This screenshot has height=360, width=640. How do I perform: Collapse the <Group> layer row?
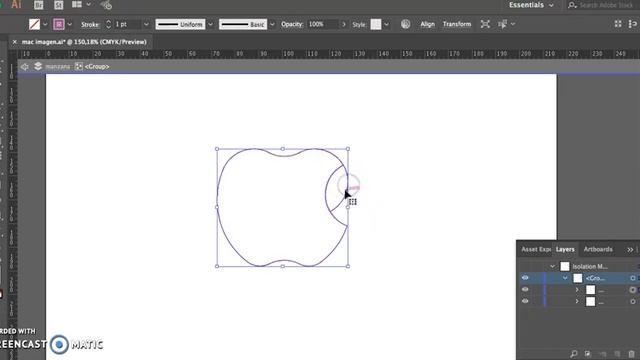[565, 278]
